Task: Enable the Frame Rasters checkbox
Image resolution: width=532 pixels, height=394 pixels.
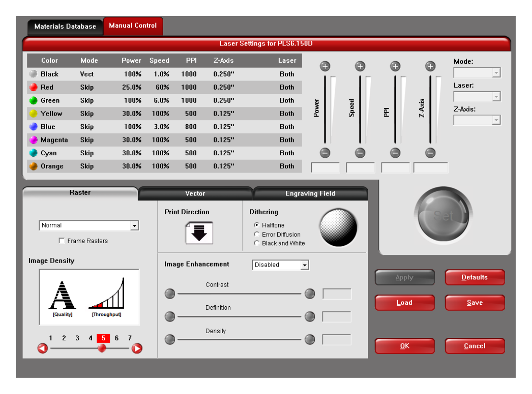Action: 62,241
